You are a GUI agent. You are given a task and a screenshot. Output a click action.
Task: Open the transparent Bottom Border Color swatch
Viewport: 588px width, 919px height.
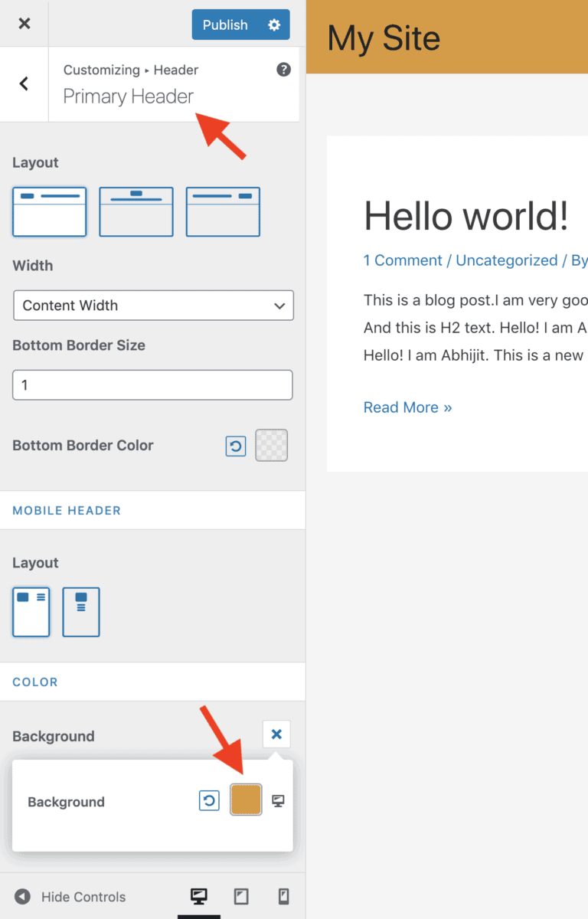point(271,445)
